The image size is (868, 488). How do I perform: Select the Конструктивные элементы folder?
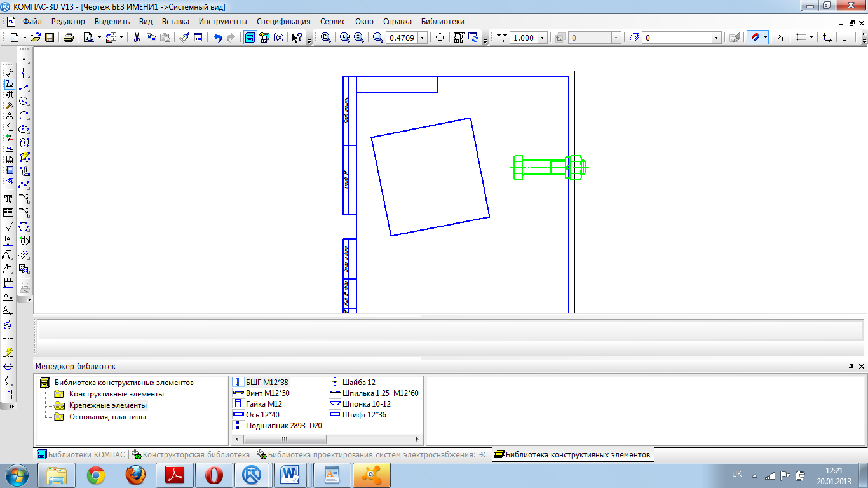point(116,394)
